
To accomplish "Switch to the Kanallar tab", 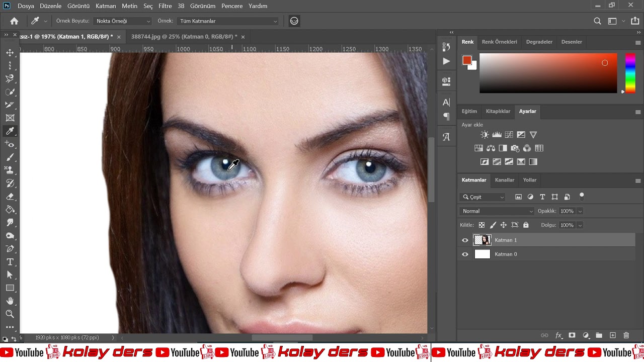I will click(x=505, y=180).
